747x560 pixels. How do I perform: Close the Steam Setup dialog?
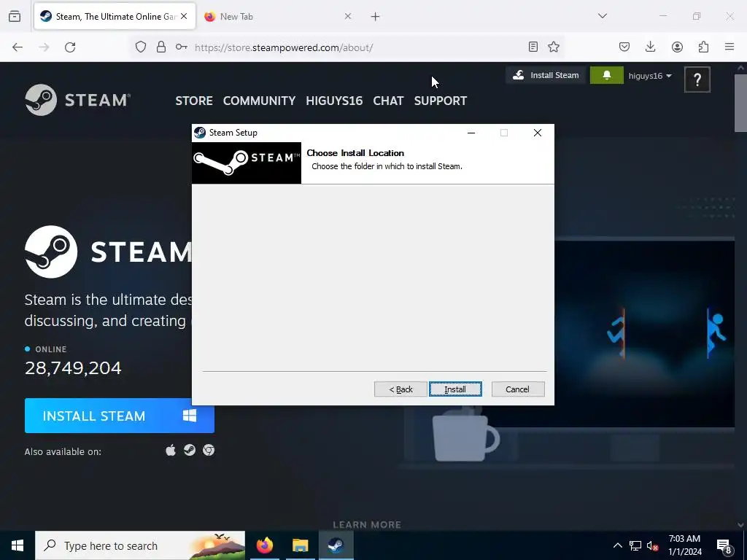(x=538, y=133)
